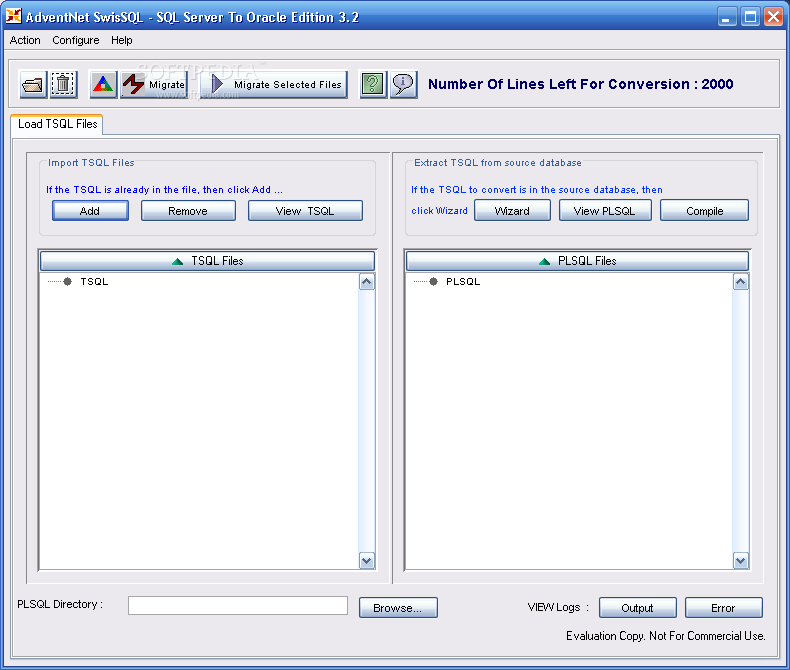The height and width of the screenshot is (670, 790).
Task: Click the colorful triangle toolbar icon
Action: [x=103, y=84]
